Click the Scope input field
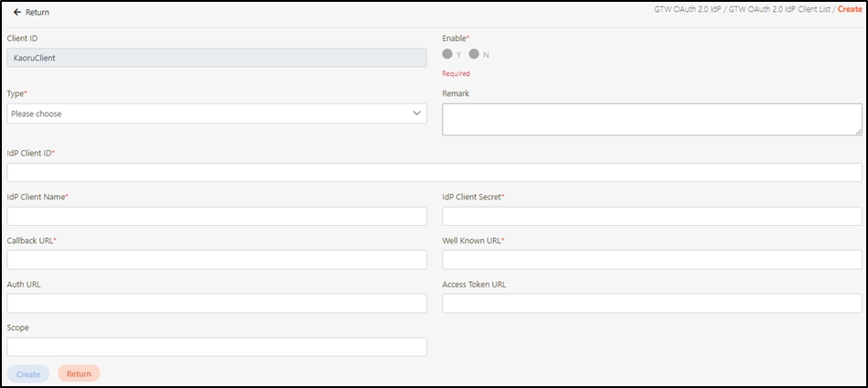 coord(216,347)
